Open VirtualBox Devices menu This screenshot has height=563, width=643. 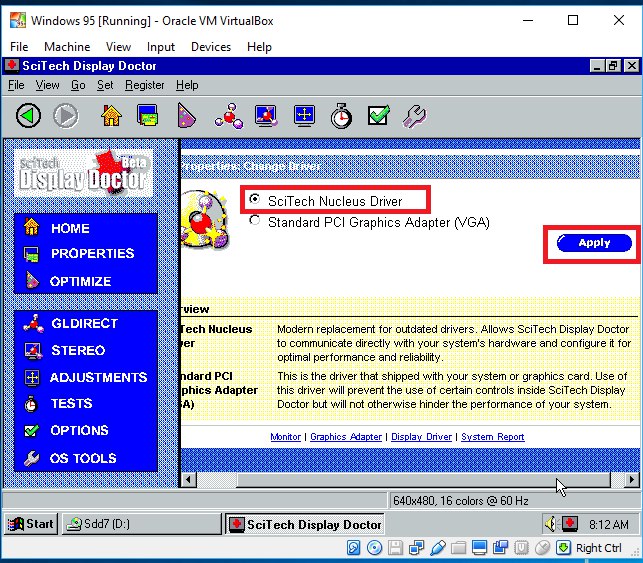point(211,47)
